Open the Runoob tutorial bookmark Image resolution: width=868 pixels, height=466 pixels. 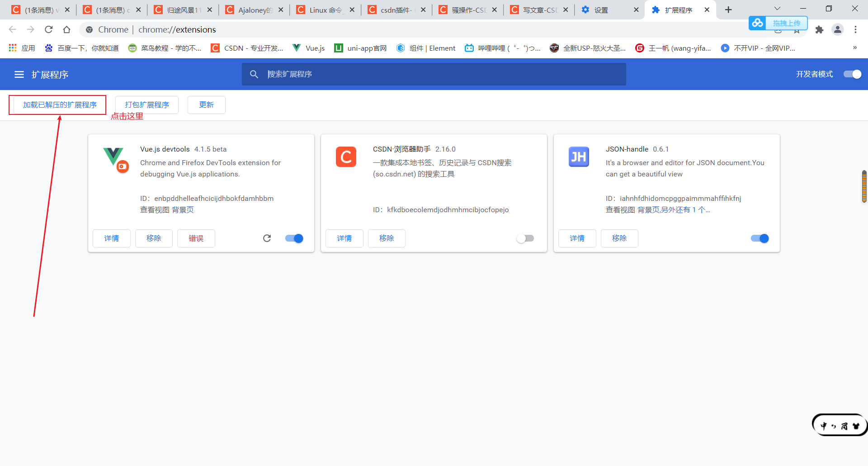coord(165,48)
